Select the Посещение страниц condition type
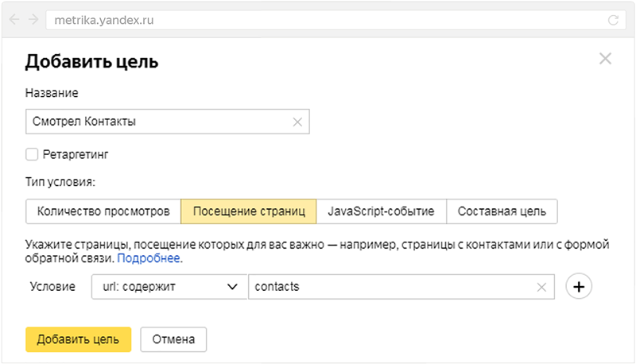This screenshot has height=364, width=636. 249,211
